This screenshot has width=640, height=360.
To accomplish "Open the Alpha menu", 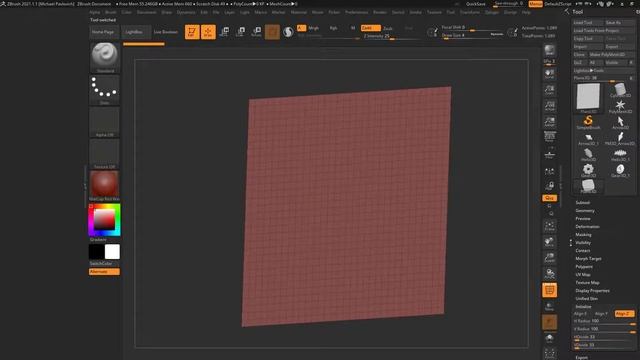I will point(95,12).
